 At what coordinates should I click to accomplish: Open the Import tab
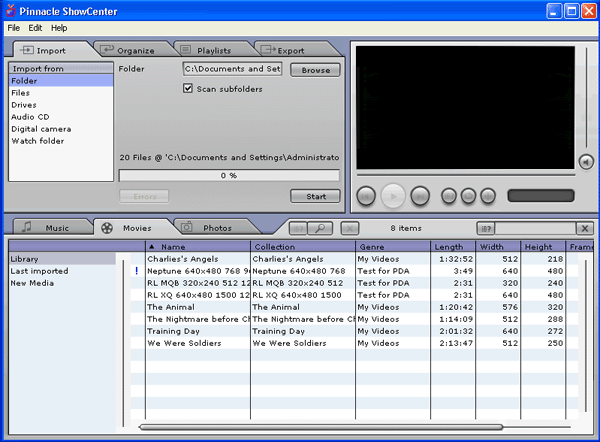pos(50,50)
